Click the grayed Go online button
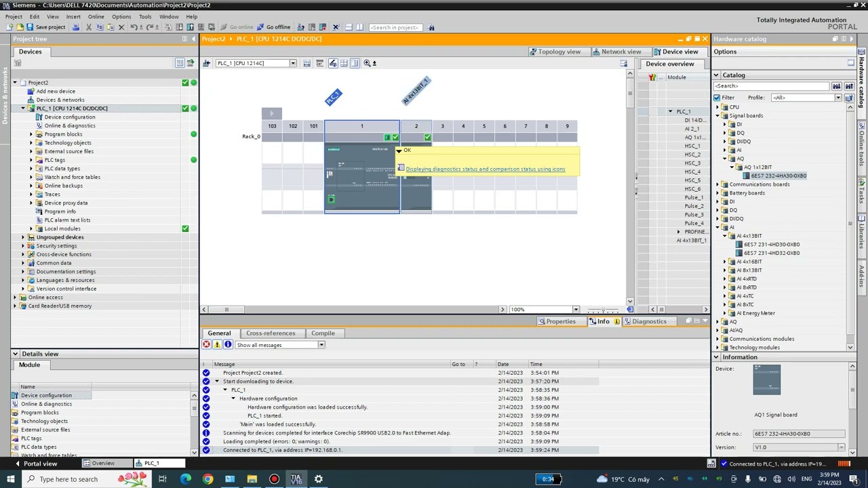The width and height of the screenshot is (868, 488). pyautogui.click(x=236, y=27)
